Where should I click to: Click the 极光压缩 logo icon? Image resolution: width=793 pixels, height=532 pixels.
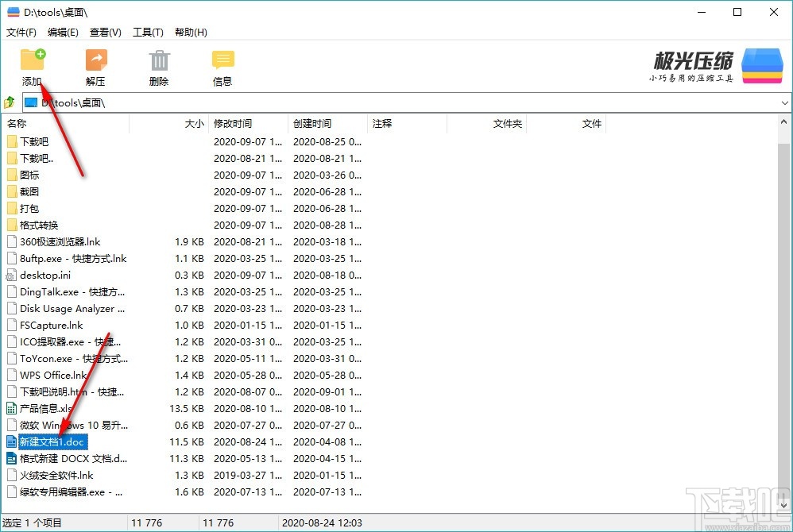[x=762, y=66]
